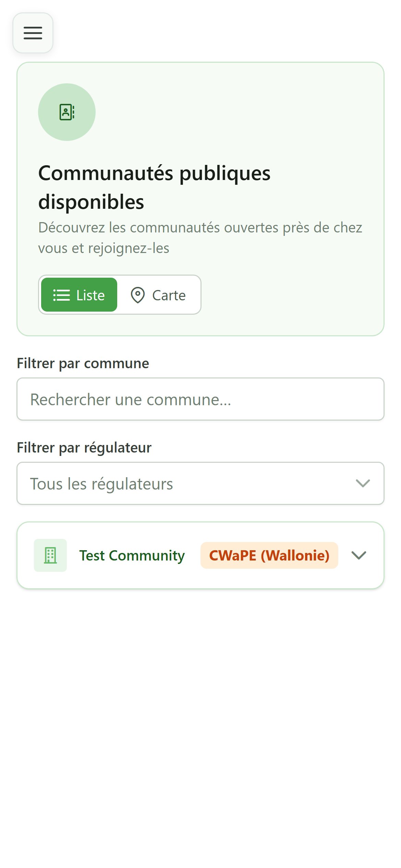Image resolution: width=401 pixels, height=868 pixels.
Task: Click the building icon of Test Community
Action: click(50, 555)
